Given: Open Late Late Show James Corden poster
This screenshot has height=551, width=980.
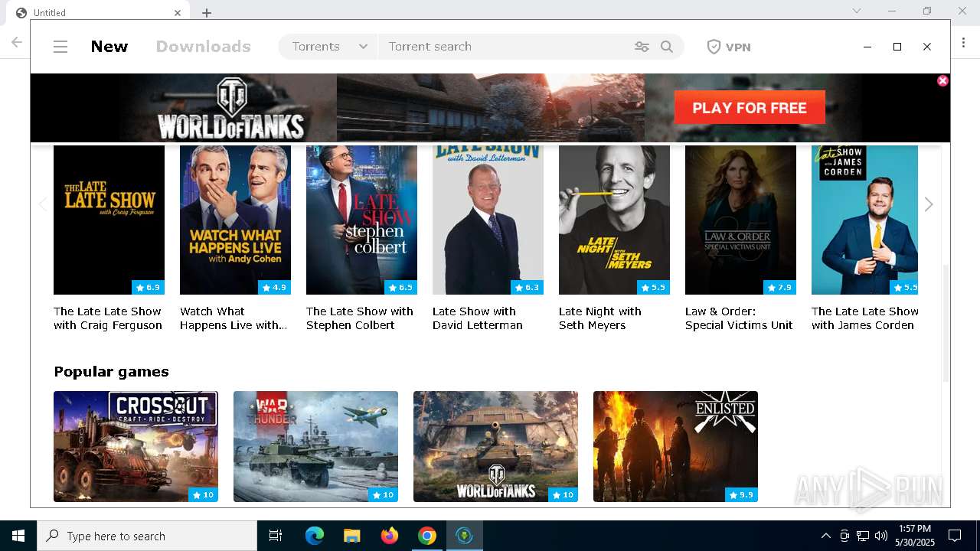Looking at the screenshot, I should [864, 220].
